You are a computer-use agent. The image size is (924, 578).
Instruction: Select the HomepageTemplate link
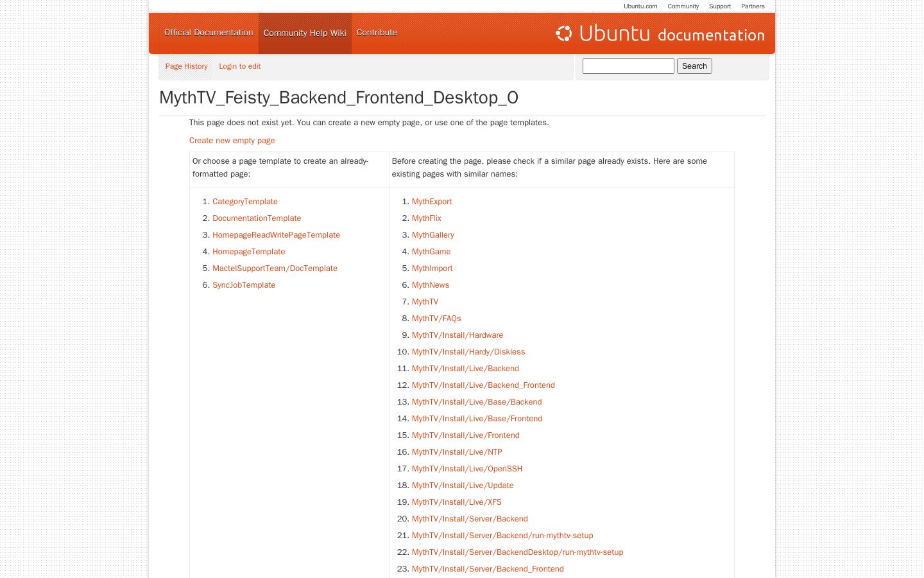pos(248,252)
